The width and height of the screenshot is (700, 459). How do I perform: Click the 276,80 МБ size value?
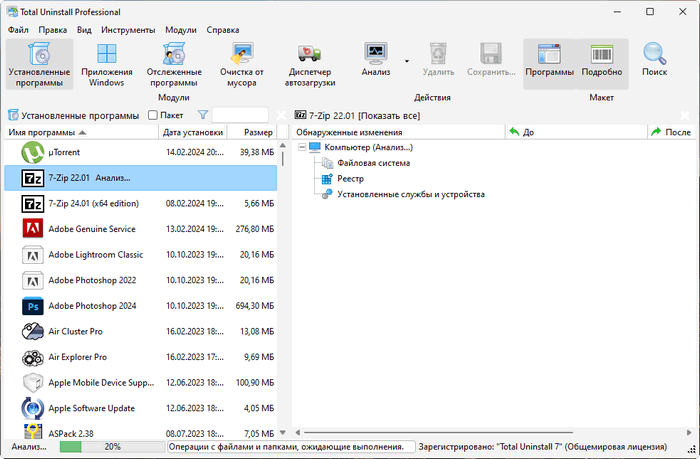pos(255,229)
